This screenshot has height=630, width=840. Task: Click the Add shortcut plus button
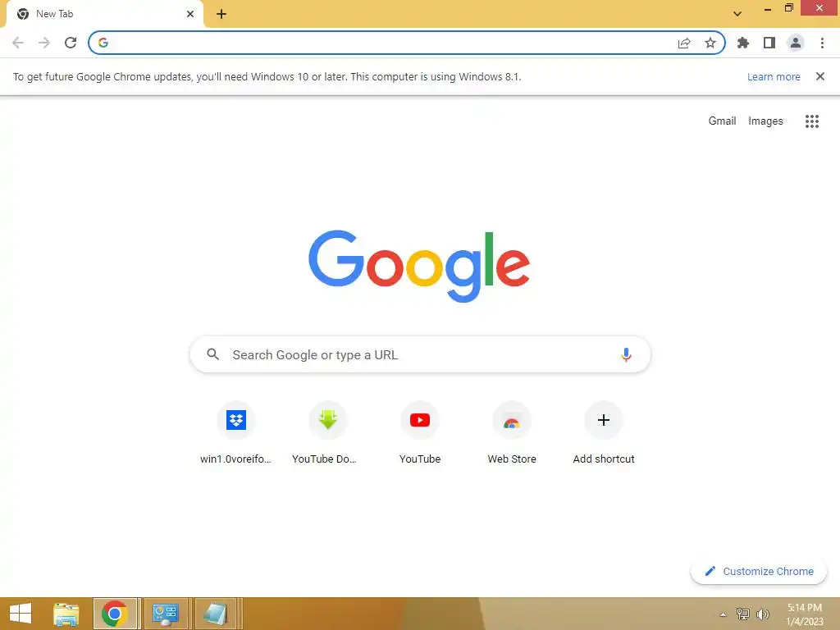(604, 420)
